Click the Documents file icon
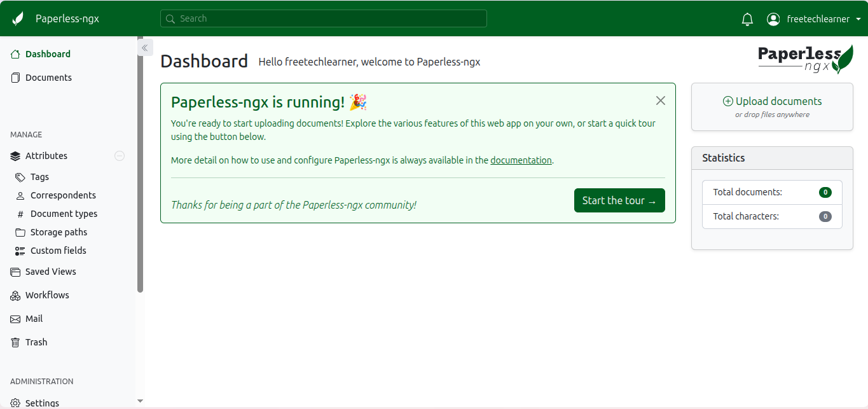Screen dimensions: 868x409 point(16,78)
